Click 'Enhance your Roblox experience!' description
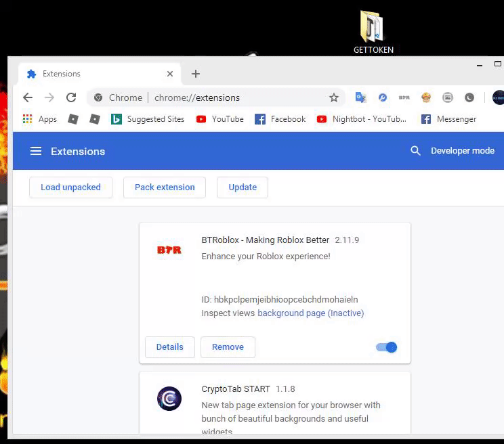This screenshot has height=444, width=504. 266,257
